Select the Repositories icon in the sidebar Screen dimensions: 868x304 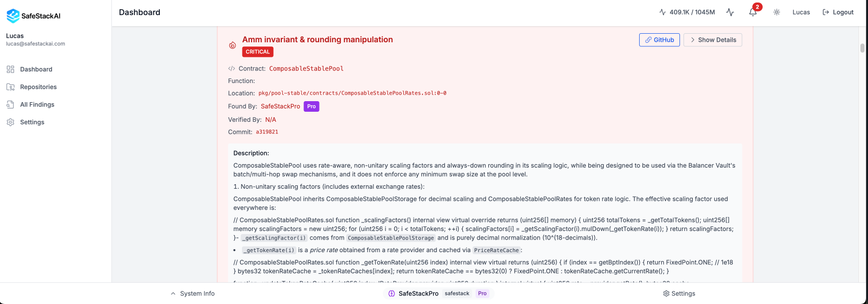click(11, 87)
